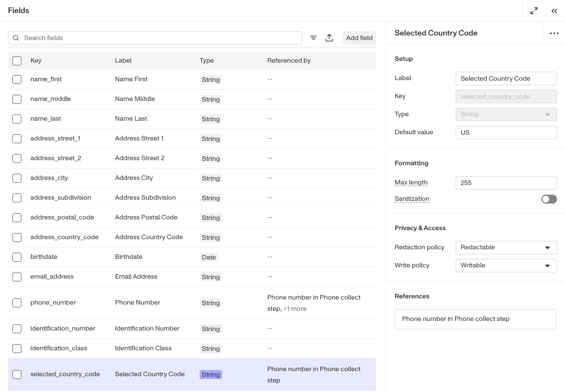Click the disabled Type String dropdown
Image resolution: width=565 pixels, height=392 pixels.
(x=506, y=114)
